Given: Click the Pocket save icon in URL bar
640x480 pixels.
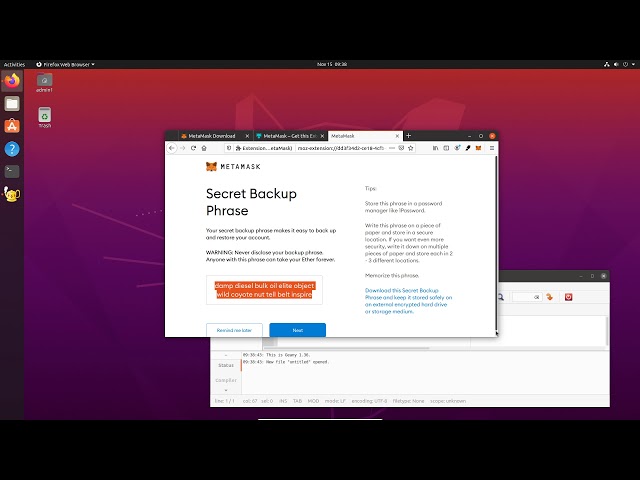Looking at the screenshot, I should [x=401, y=148].
